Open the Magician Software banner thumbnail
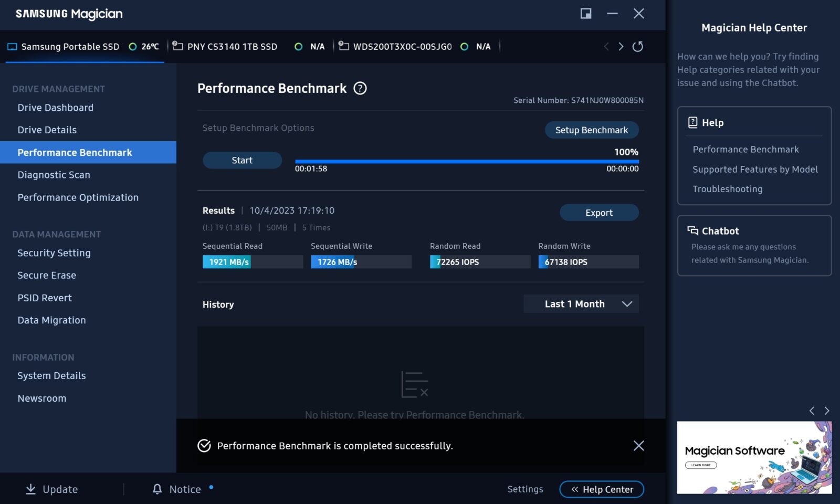The image size is (840, 504). pyautogui.click(x=754, y=457)
